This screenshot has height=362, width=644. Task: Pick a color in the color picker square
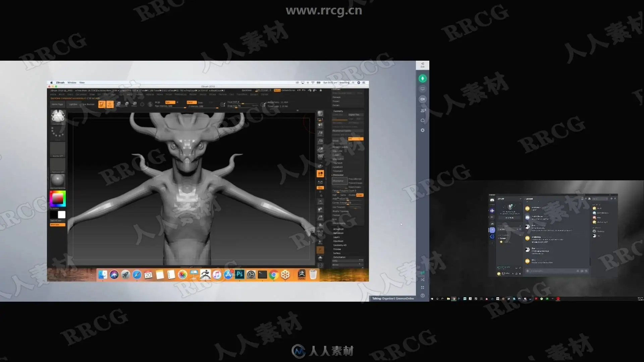(x=58, y=199)
